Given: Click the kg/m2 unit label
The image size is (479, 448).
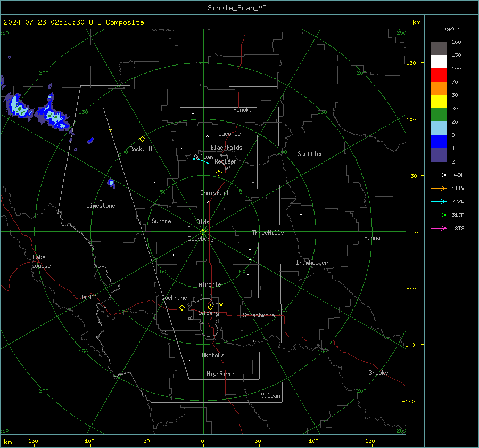Looking at the screenshot, I should click(451, 29).
